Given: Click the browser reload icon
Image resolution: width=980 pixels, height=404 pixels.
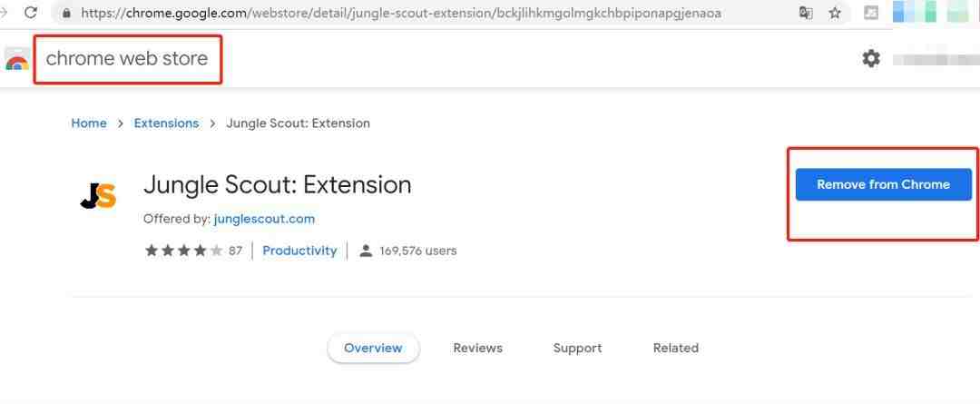Looking at the screenshot, I should [31, 13].
